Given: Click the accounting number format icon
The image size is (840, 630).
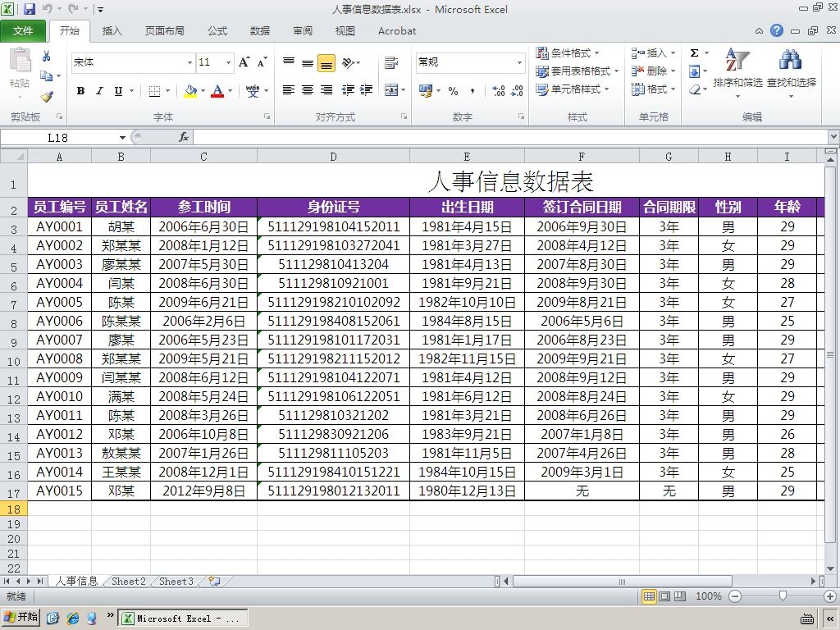Looking at the screenshot, I should pos(426,90).
